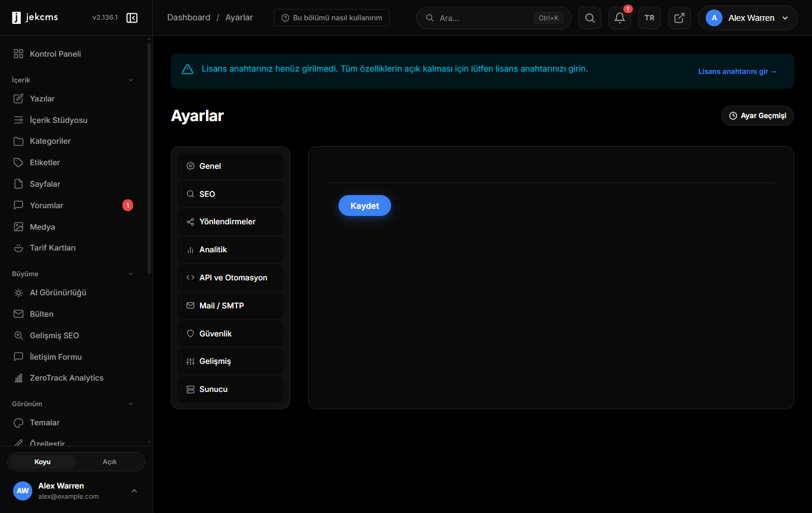
Task: Collapse the Görünüm sidebar group
Action: coord(131,404)
